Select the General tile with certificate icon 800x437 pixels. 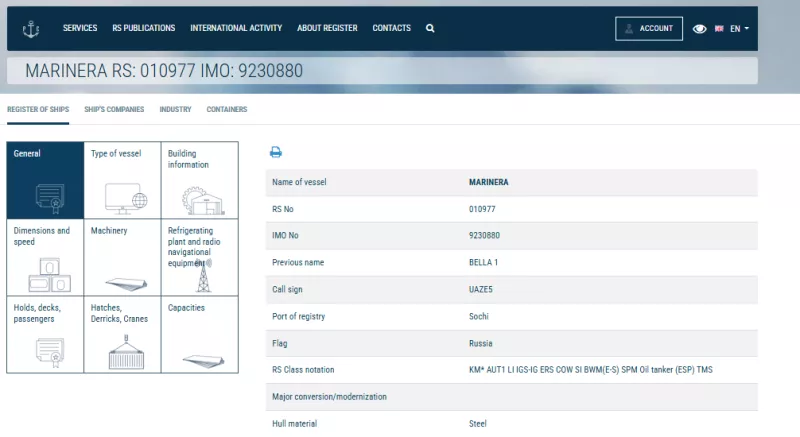[45, 180]
